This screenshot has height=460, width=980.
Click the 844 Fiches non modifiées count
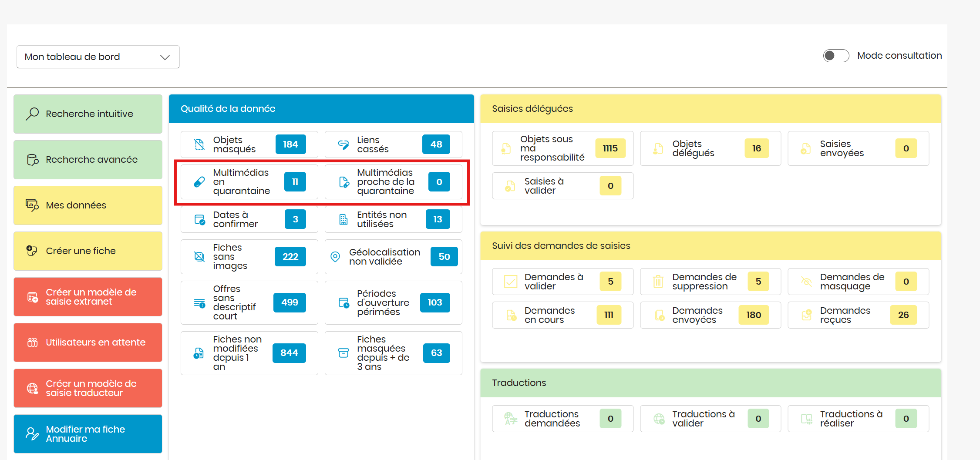(289, 353)
